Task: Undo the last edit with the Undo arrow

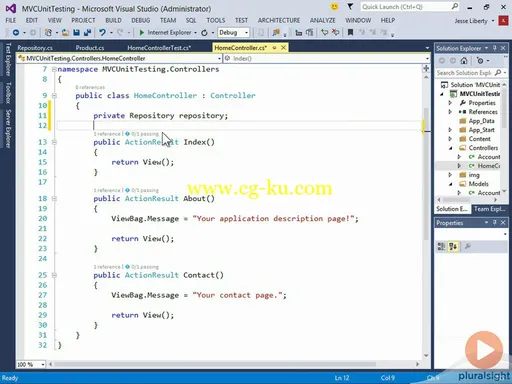Action: 102,32
